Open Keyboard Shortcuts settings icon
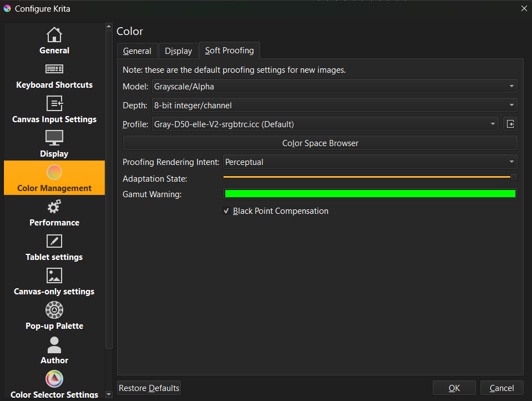532x401 pixels. tap(54, 69)
